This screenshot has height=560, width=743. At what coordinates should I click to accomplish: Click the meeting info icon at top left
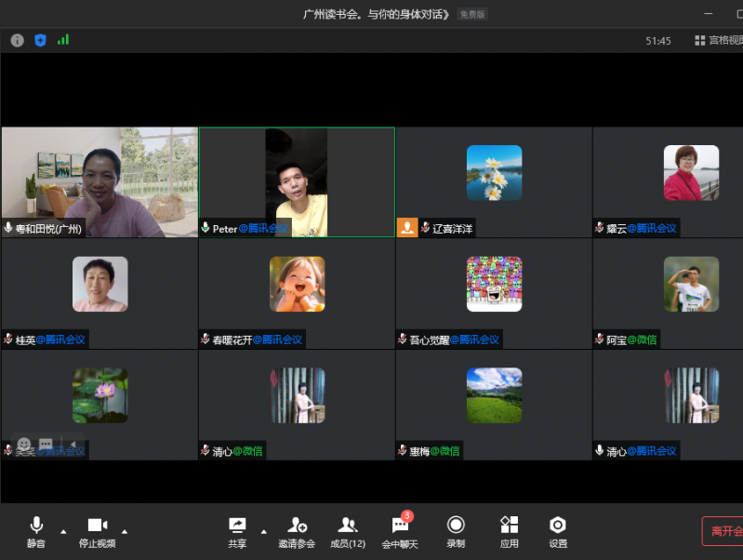(17, 40)
